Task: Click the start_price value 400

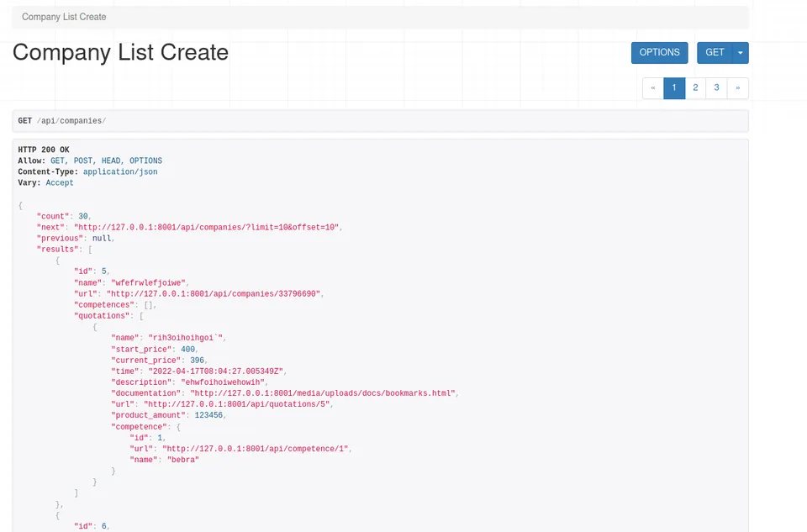Action: 187,350
